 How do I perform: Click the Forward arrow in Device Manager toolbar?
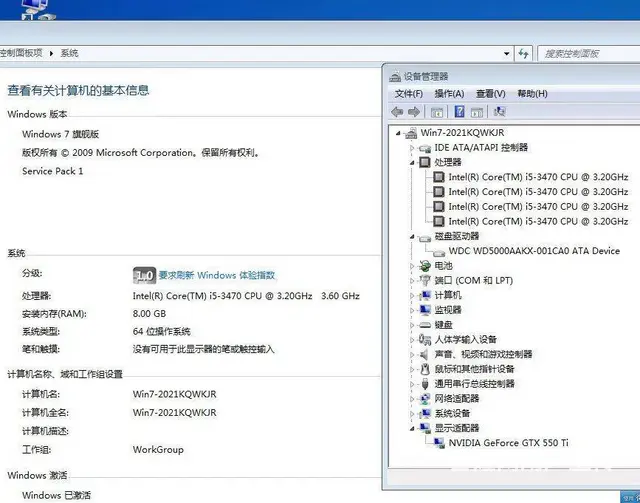[414, 112]
